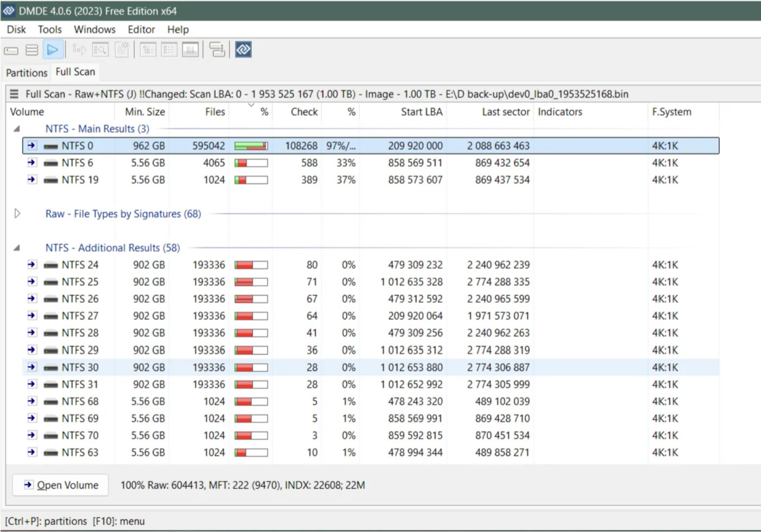The width and height of the screenshot is (761, 532).
Task: Open the Editor menu
Action: tap(141, 30)
